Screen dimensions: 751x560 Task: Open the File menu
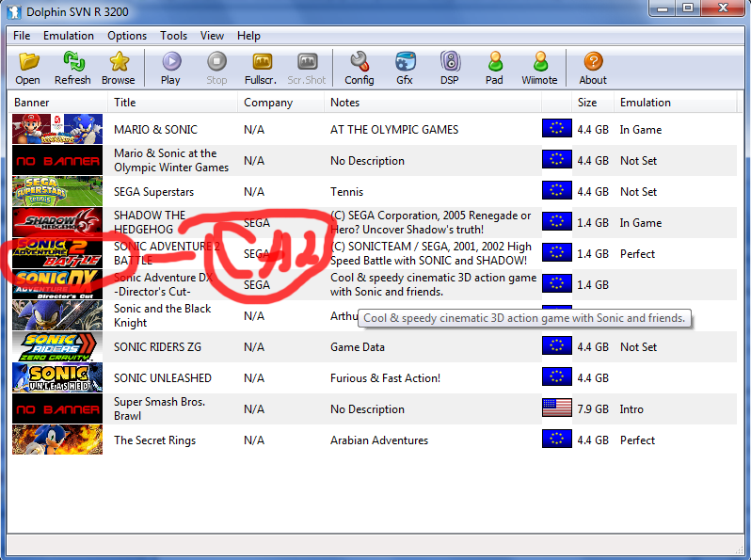click(x=22, y=36)
